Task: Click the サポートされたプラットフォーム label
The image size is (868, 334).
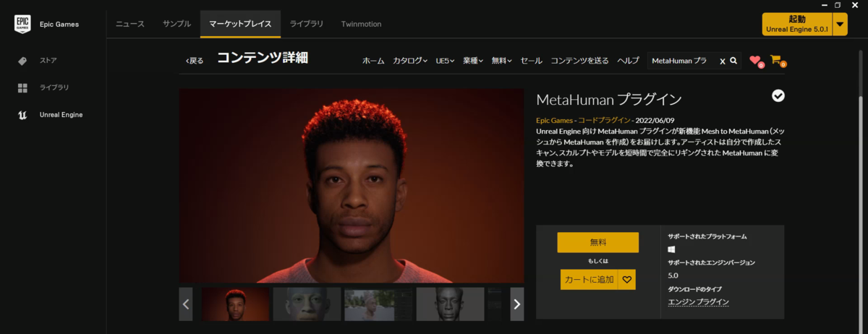Action: click(707, 236)
